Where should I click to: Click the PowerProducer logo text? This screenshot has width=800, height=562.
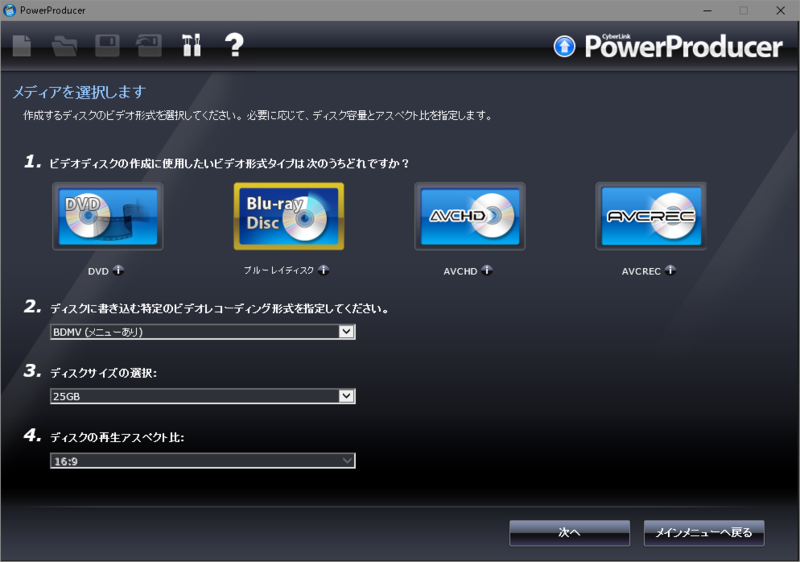click(684, 46)
